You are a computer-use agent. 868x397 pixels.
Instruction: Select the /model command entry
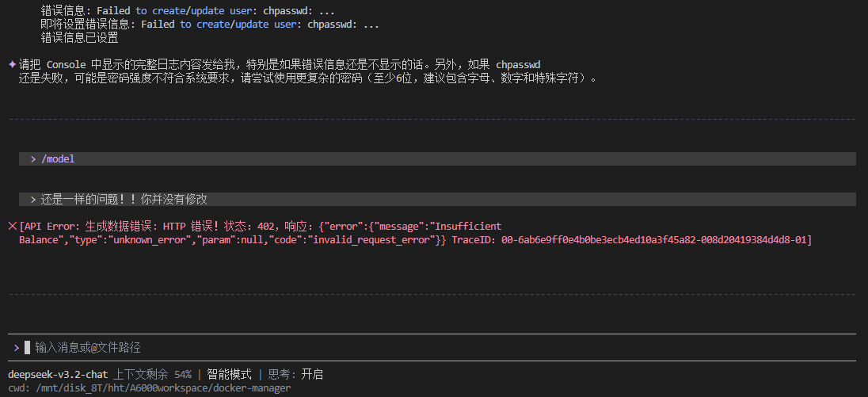coord(58,159)
